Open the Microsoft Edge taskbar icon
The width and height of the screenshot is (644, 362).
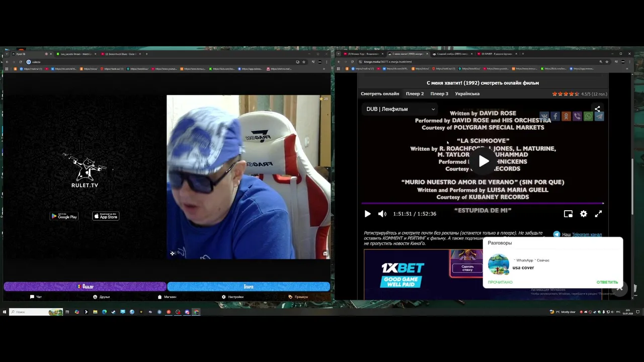pyautogui.click(x=104, y=312)
